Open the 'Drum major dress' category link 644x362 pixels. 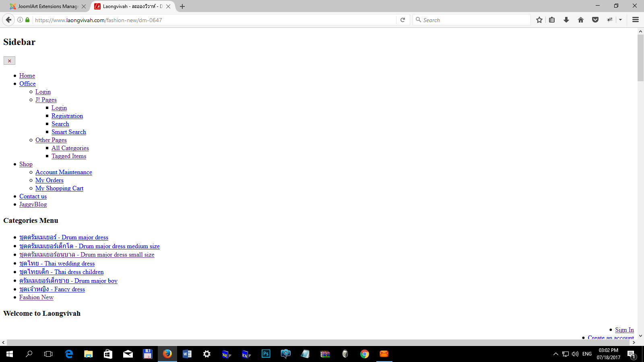click(x=64, y=237)
